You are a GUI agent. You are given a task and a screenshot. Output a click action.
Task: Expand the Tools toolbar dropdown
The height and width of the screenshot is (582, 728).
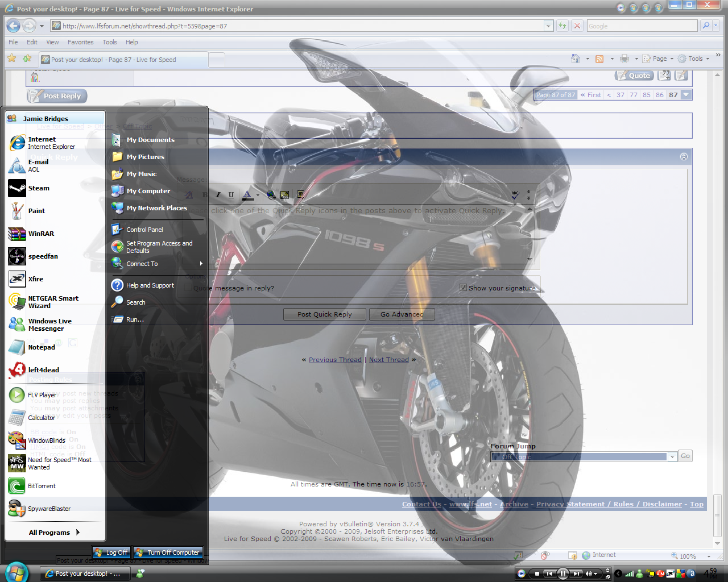pos(708,59)
